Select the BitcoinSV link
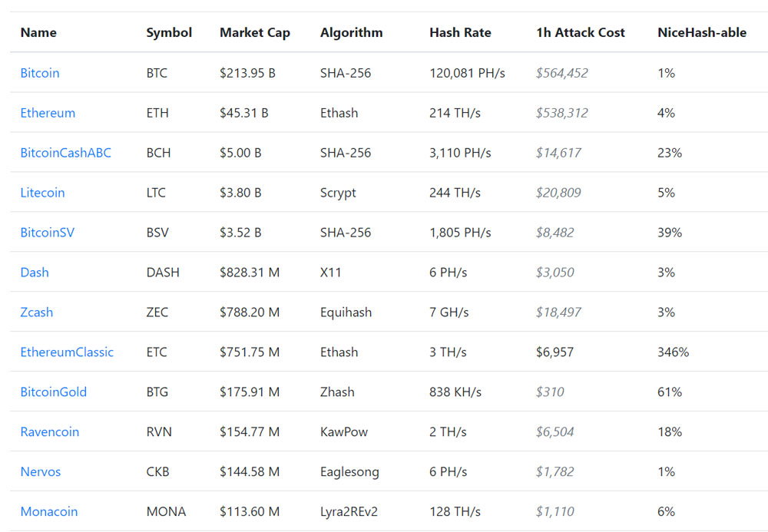The image size is (768, 532). (47, 233)
